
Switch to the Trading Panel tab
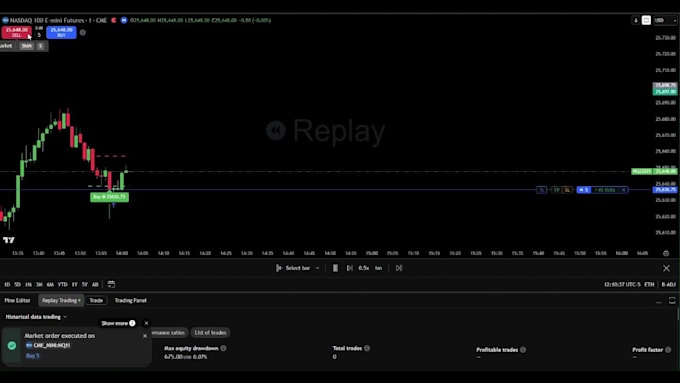[x=131, y=300]
